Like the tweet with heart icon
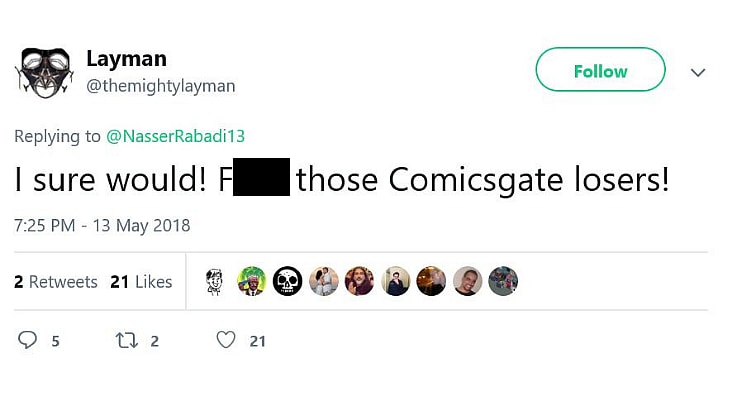This screenshot has width=750, height=400. [227, 341]
